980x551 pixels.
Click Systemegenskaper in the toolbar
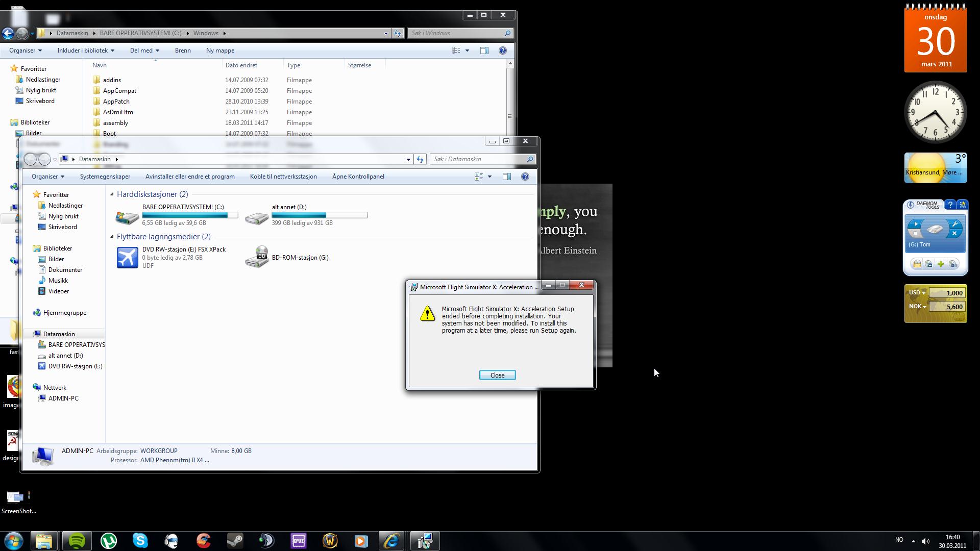point(105,177)
